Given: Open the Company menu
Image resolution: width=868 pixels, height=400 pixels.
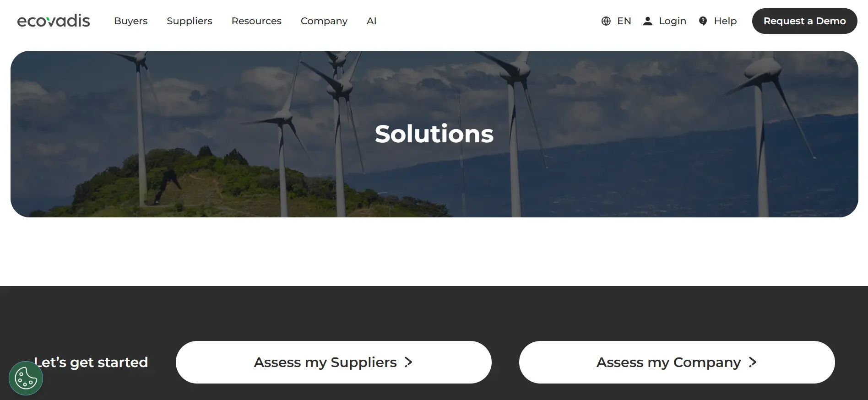Looking at the screenshot, I should pyautogui.click(x=324, y=21).
